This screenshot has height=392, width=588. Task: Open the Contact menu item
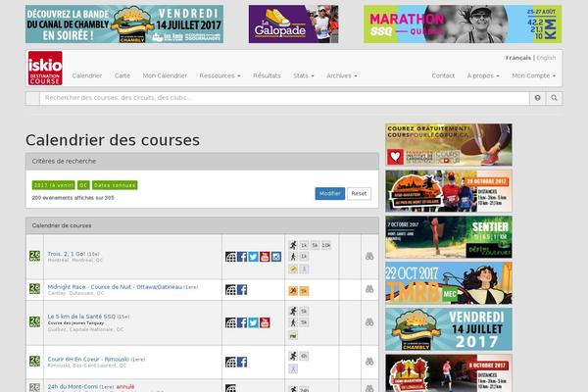tap(443, 75)
